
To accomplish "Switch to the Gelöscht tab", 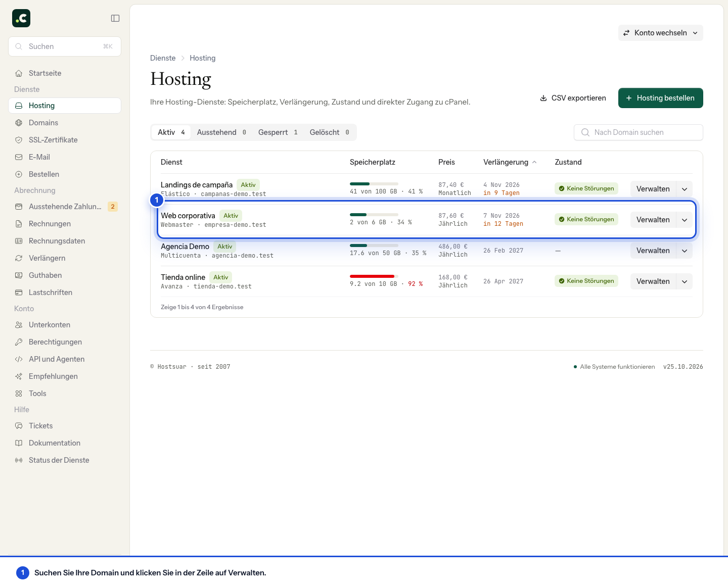I will 330,132.
